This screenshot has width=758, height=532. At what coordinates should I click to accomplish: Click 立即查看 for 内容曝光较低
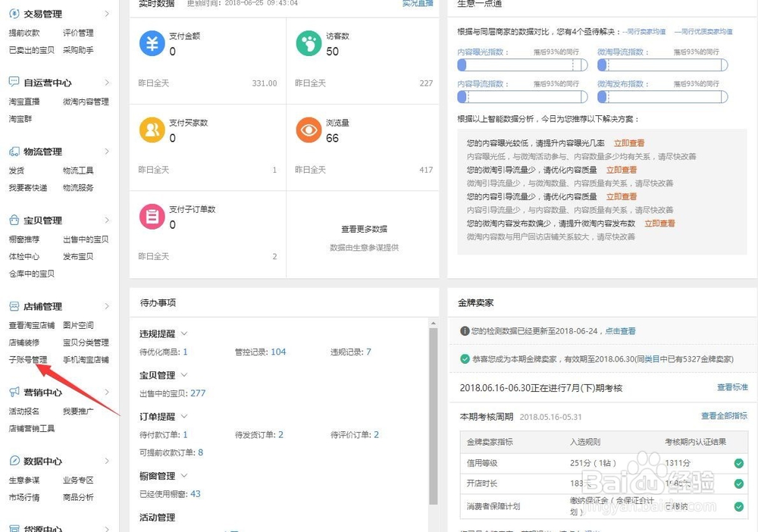(629, 143)
